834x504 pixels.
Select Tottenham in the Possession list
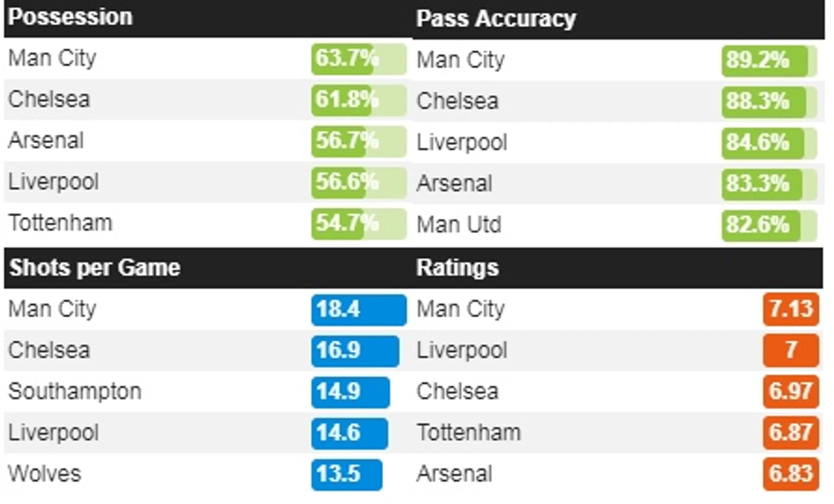[61, 223]
